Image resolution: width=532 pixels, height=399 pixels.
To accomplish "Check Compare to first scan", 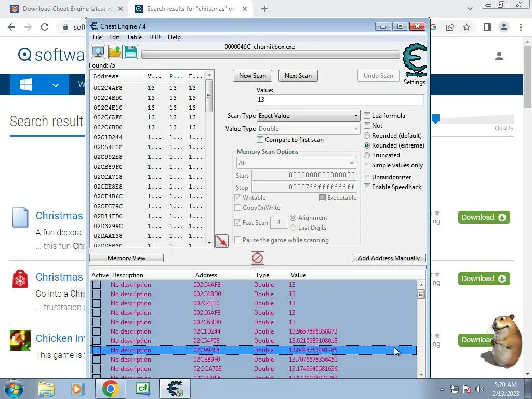I will 260,140.
